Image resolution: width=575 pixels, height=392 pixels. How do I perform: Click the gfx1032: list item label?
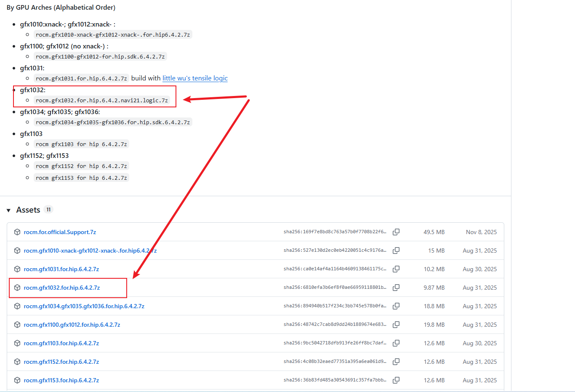(33, 90)
